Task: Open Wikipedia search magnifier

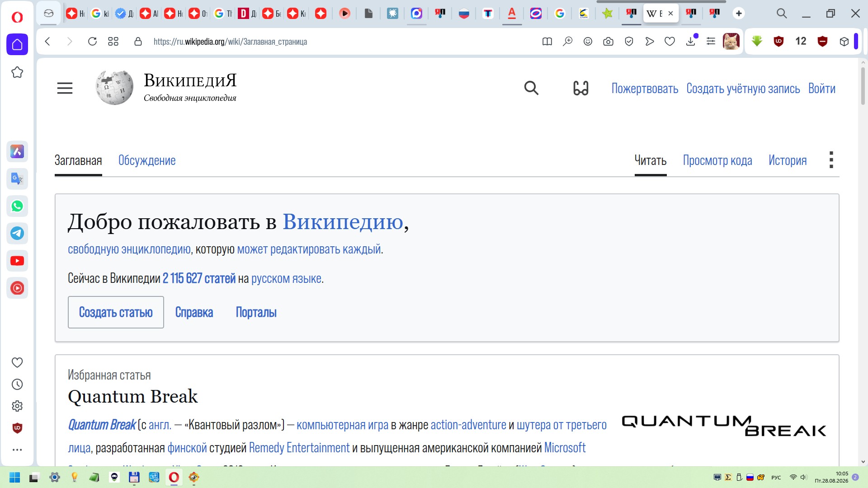Action: pyautogui.click(x=531, y=88)
